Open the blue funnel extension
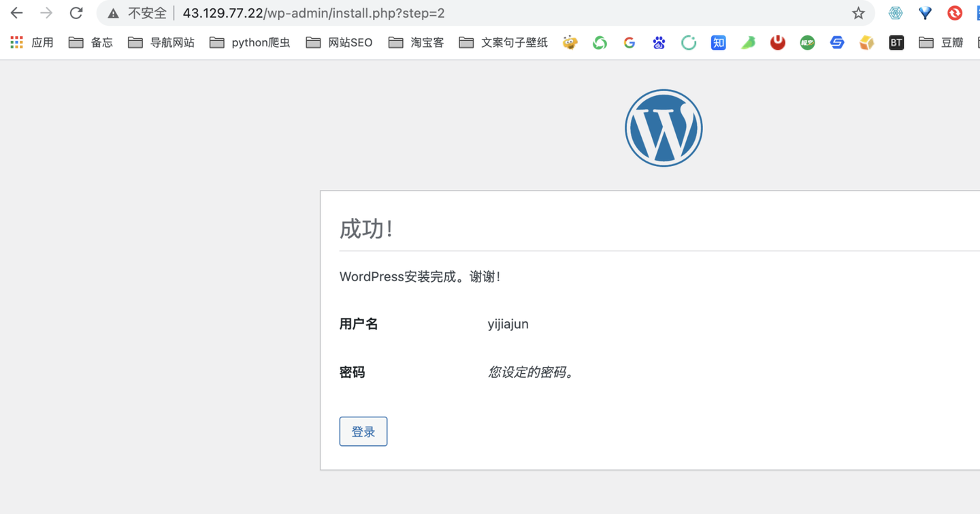Viewport: 980px width, 514px height. (x=925, y=13)
